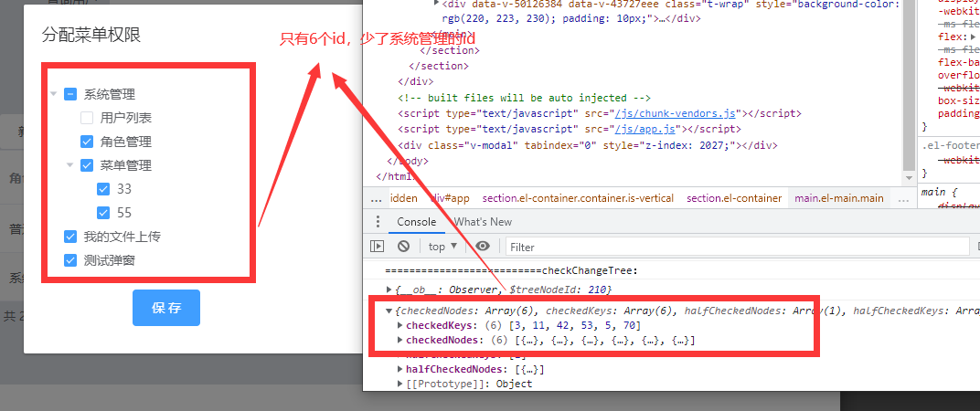
Task: Select main.el-main.main breadcrumb
Action: tap(838, 198)
